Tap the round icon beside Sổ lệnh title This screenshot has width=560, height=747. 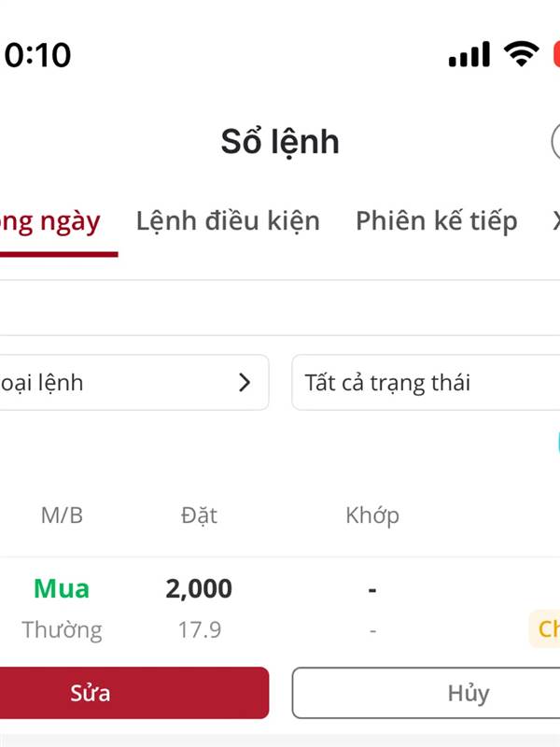click(555, 142)
